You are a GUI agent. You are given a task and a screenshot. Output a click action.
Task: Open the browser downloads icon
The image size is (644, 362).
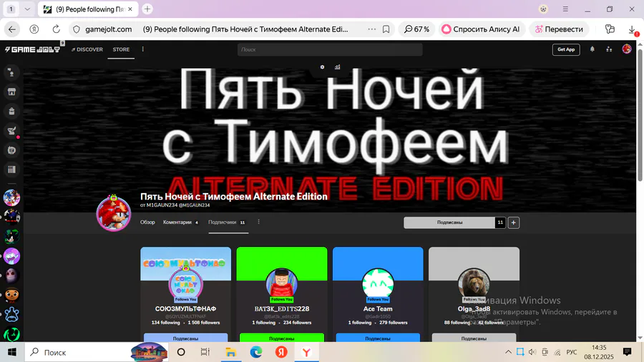point(632,29)
